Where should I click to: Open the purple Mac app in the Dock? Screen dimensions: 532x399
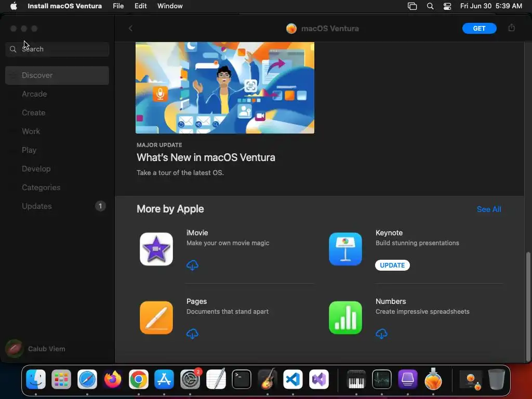(x=407, y=379)
